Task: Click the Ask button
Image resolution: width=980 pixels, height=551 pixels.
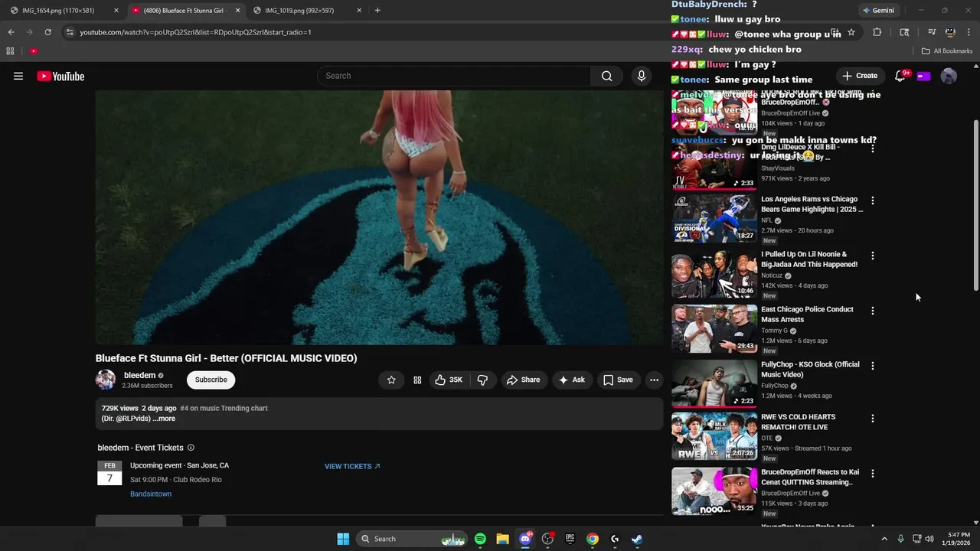Action: pos(571,380)
